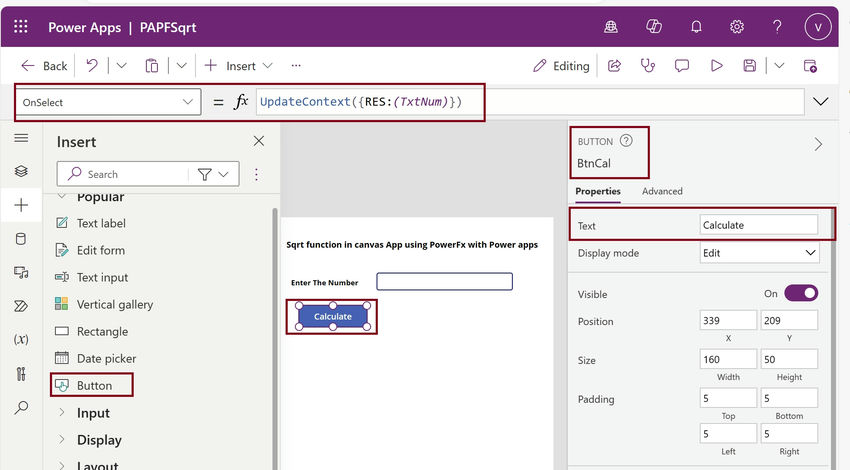Click the number text input on canvas
This screenshot has width=850, height=470.
pyautogui.click(x=445, y=281)
